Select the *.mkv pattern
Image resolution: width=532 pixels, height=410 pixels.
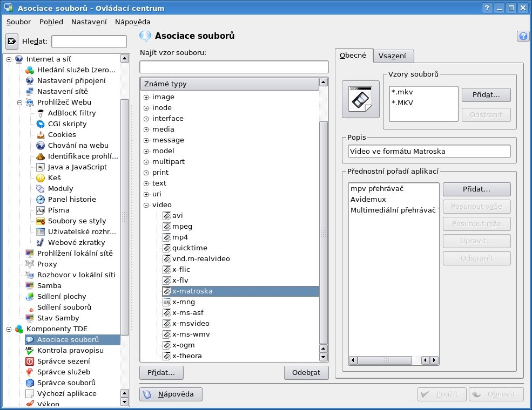click(402, 92)
